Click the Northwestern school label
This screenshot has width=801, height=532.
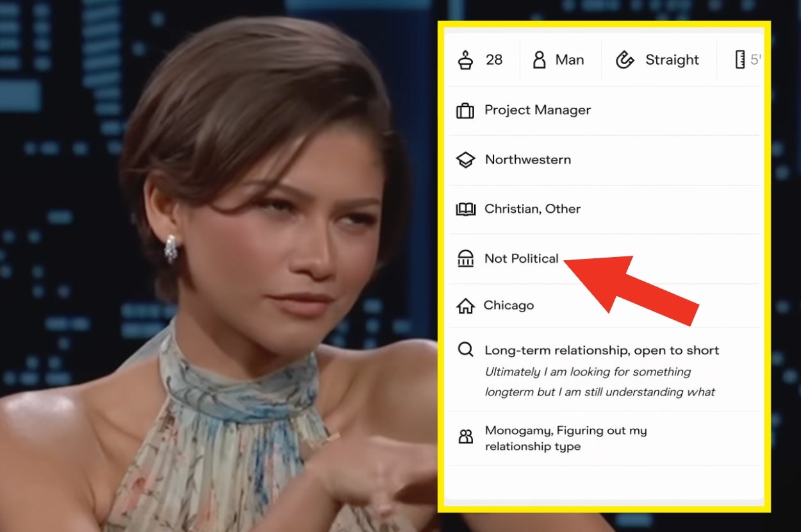(x=527, y=160)
